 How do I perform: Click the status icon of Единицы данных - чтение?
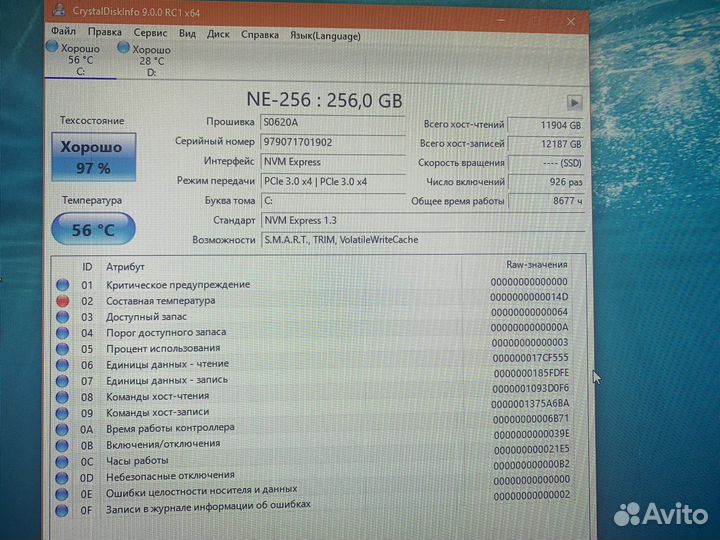click(62, 365)
